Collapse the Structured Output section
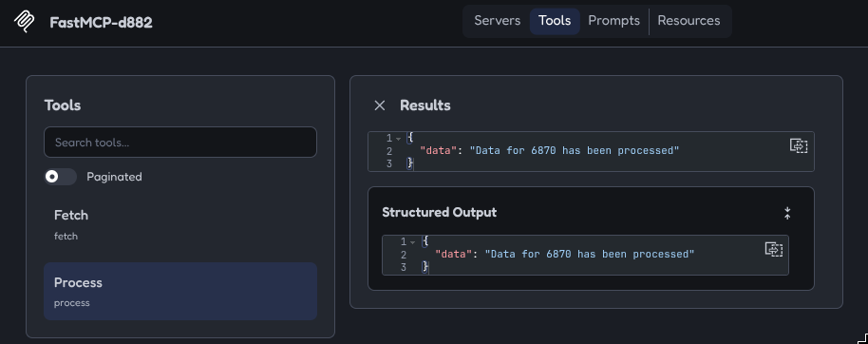This screenshot has height=344, width=868. coord(787,213)
